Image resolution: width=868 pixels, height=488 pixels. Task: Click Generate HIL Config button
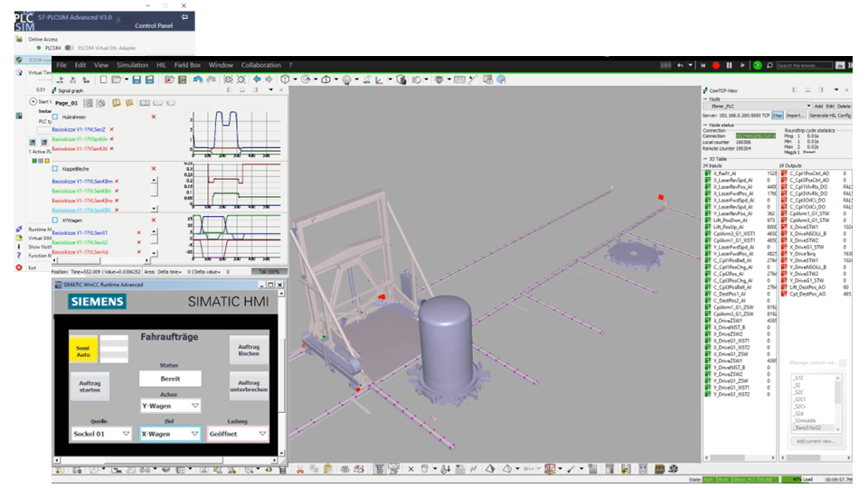point(830,116)
